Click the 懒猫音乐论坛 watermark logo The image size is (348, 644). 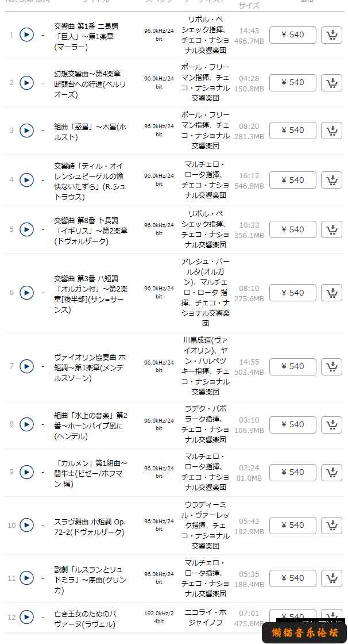(304, 632)
